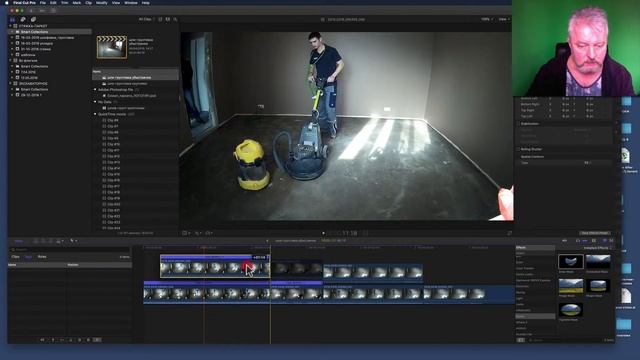Screen dimensions: 640x360
Task: Open the viewer zoom percentage dropdown
Action: (487, 19)
